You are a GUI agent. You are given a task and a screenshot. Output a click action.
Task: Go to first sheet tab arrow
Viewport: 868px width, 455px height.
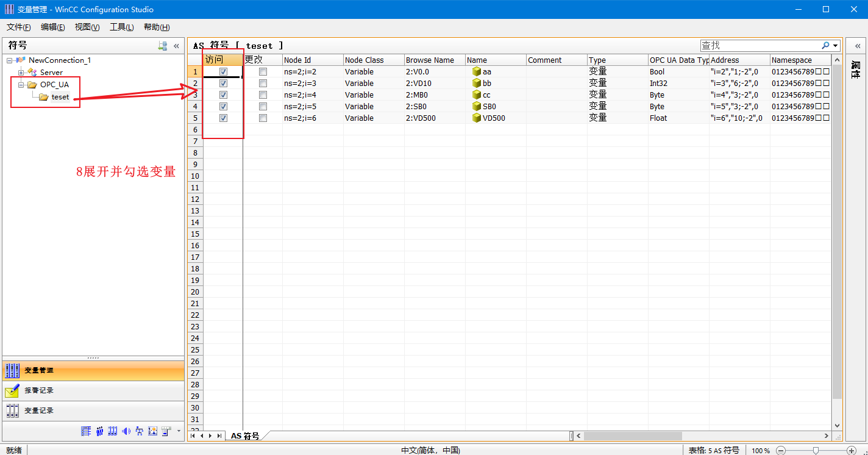[x=193, y=436]
